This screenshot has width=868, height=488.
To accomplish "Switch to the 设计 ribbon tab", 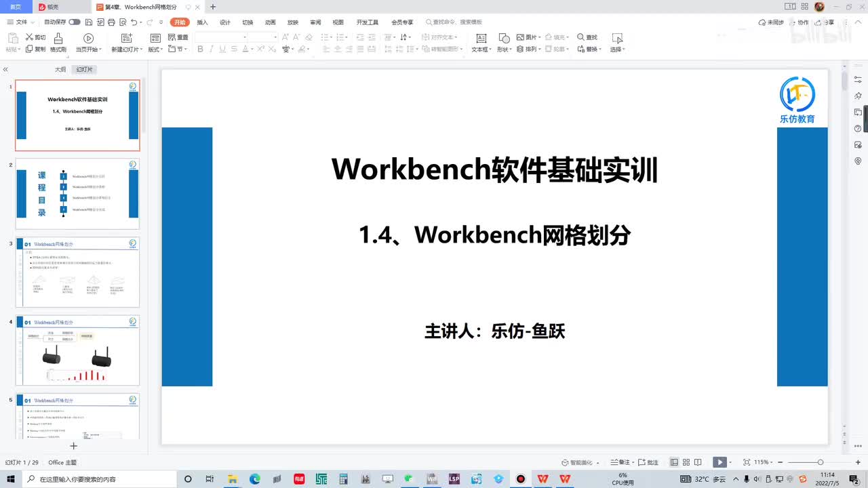I will pyautogui.click(x=225, y=22).
